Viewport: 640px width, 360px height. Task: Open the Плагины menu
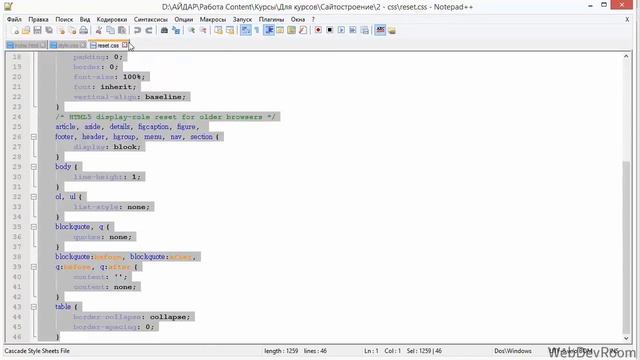[271, 19]
